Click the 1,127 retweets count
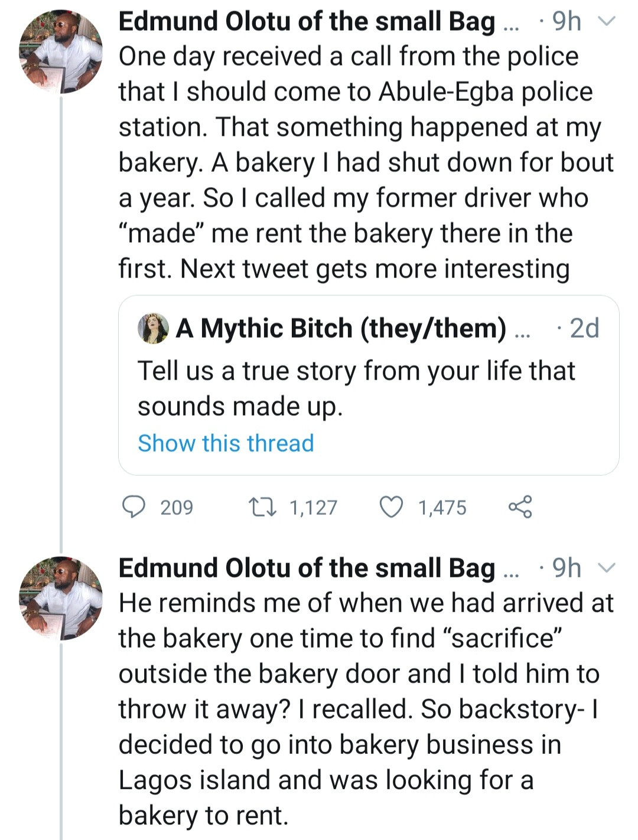638x840 pixels. [x=313, y=508]
